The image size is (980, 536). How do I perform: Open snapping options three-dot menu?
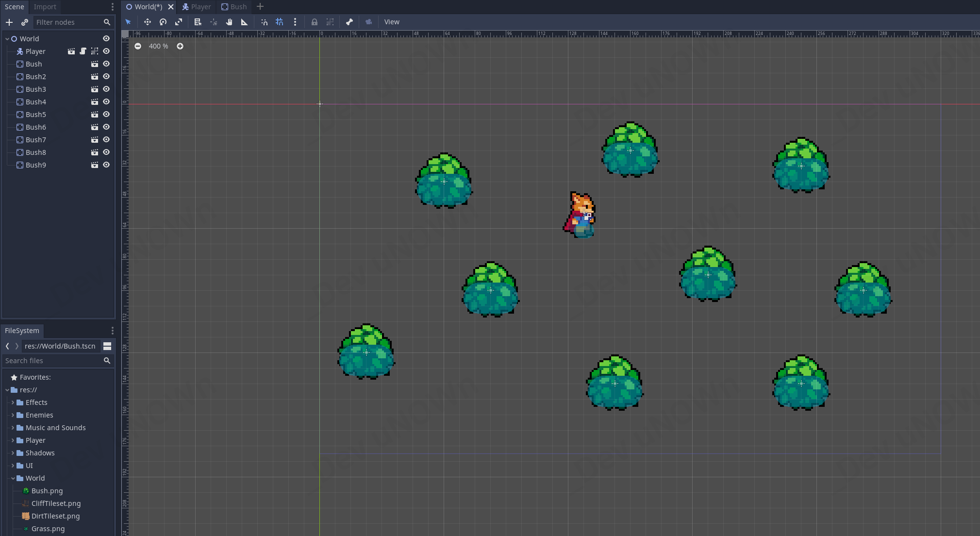click(x=295, y=22)
